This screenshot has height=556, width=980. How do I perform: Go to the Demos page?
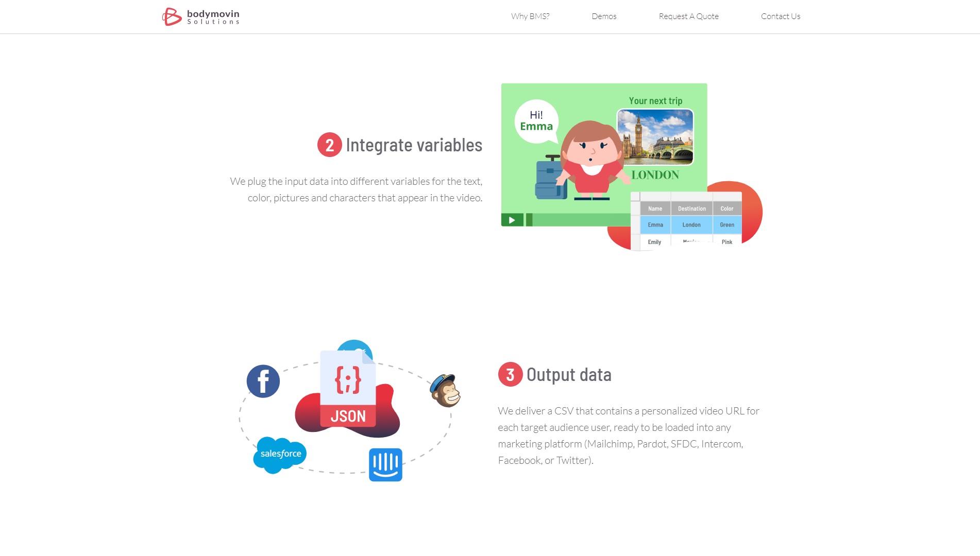[x=604, y=16]
